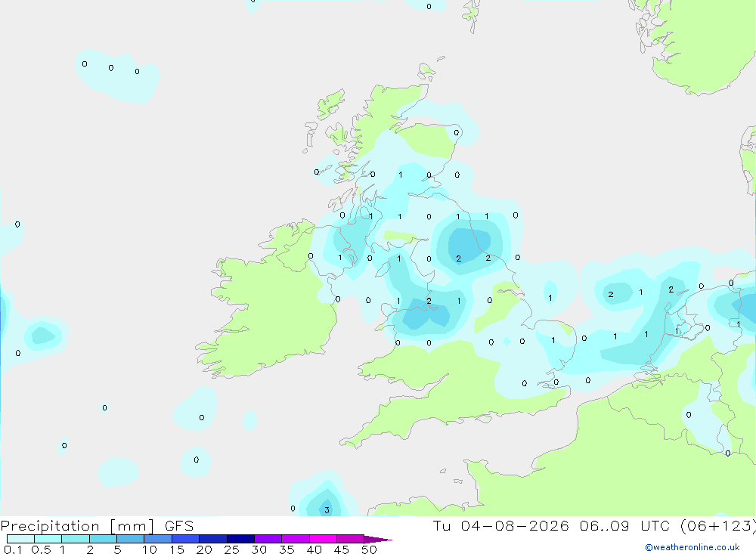Click the weatheronline.co.uk copyright link
This screenshot has width=756, height=554.
692,547
